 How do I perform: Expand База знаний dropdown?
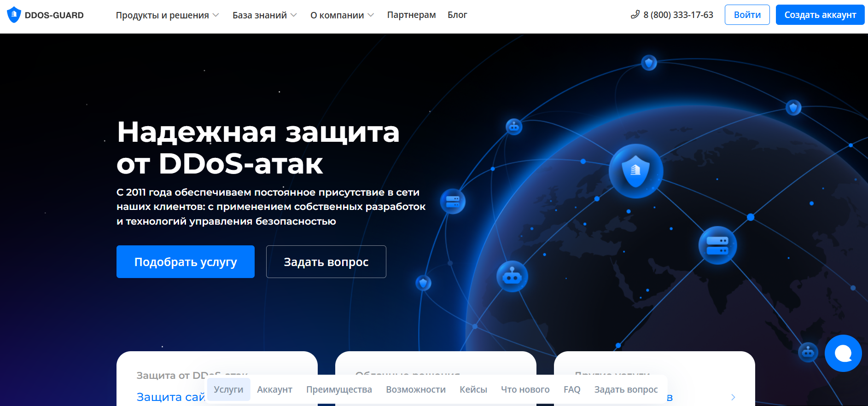(265, 15)
